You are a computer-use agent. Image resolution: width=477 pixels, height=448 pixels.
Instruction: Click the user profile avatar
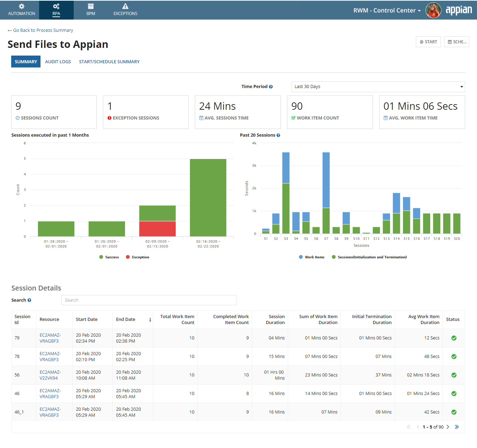(x=433, y=10)
